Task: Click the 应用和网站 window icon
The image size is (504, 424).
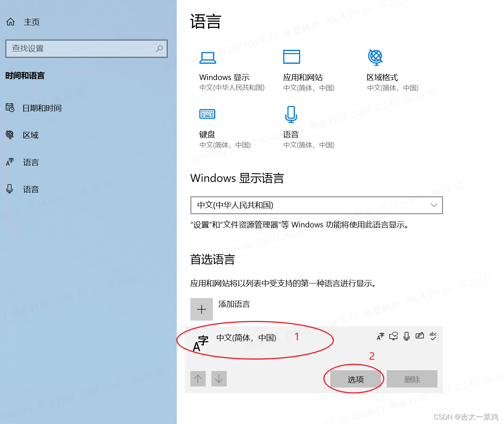Action: 291,57
